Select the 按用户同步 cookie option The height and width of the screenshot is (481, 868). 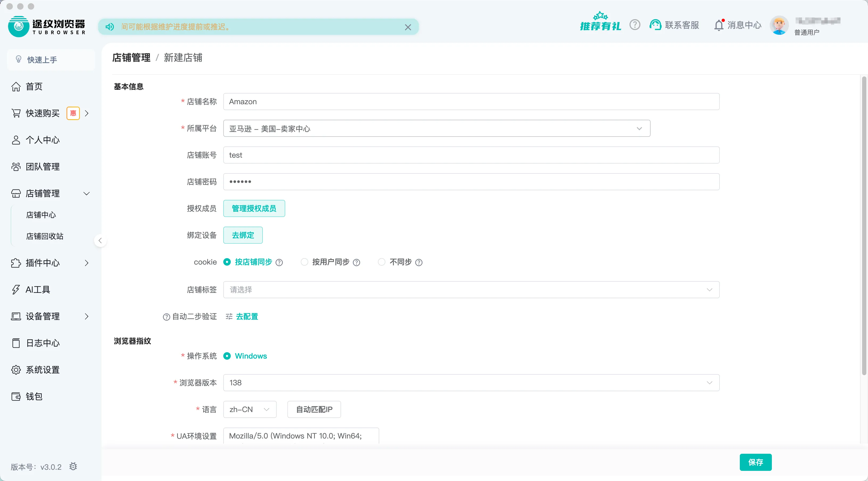(304, 262)
